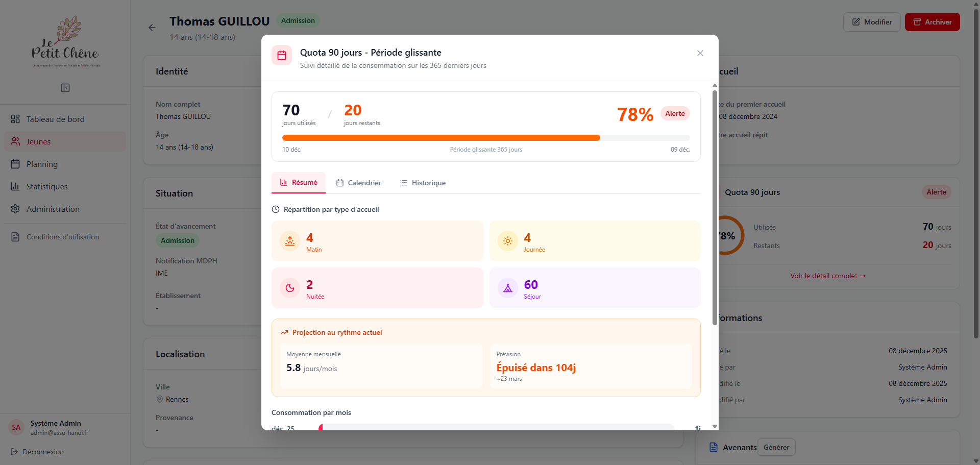
Task: Open Voir le détail complet link
Action: [828, 276]
